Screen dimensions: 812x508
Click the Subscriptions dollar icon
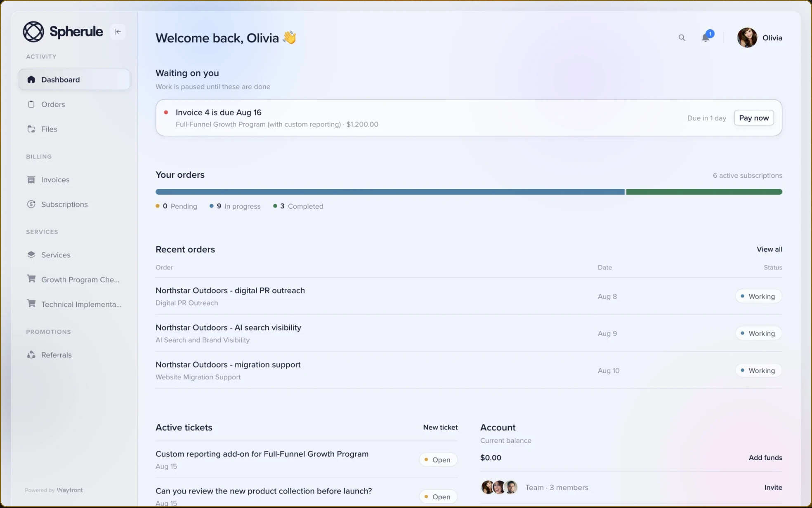pyautogui.click(x=31, y=205)
